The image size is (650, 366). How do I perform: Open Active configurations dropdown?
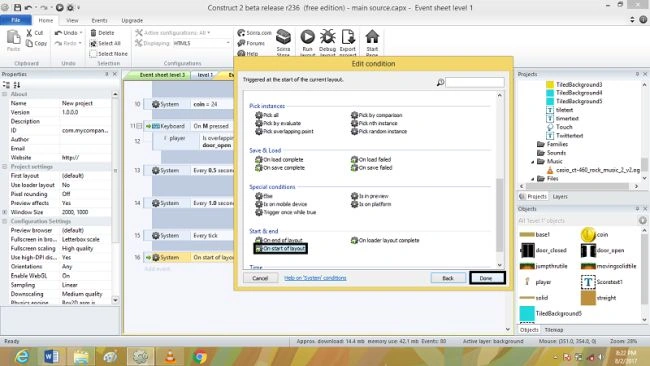pyautogui.click(x=209, y=33)
